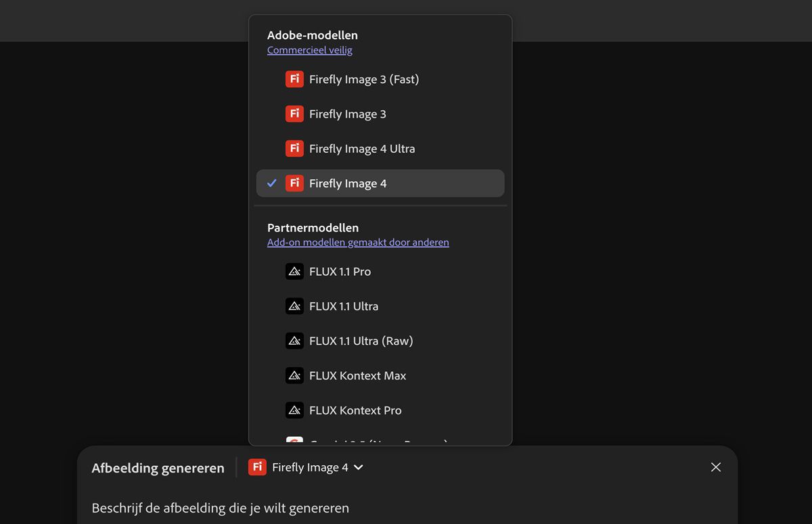The width and height of the screenshot is (812, 524).
Task: Click the Firefly Image 4 Ultra icon
Action: coord(294,148)
